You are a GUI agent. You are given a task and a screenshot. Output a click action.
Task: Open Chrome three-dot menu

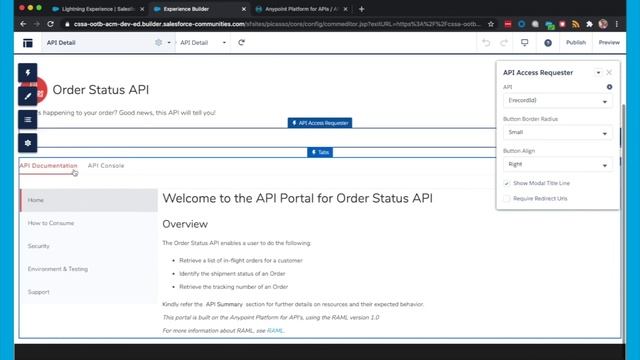pos(617,24)
